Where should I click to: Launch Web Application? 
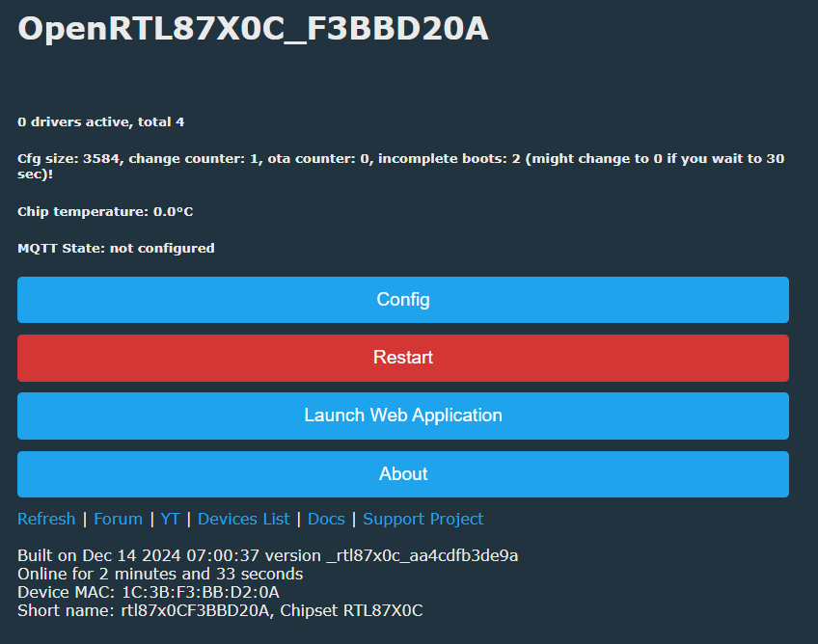(x=403, y=416)
